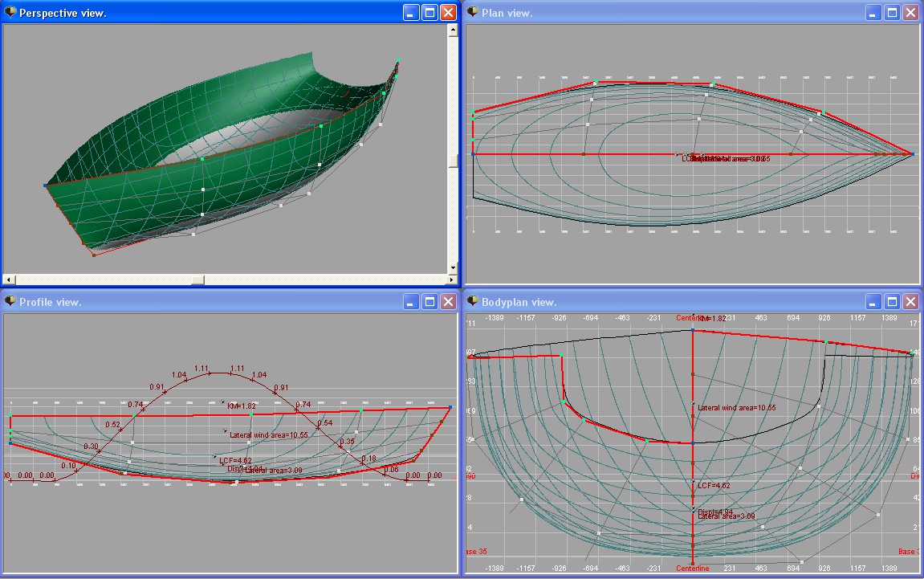The image size is (924, 579).
Task: Minimize the Profile view window
Action: point(411,302)
